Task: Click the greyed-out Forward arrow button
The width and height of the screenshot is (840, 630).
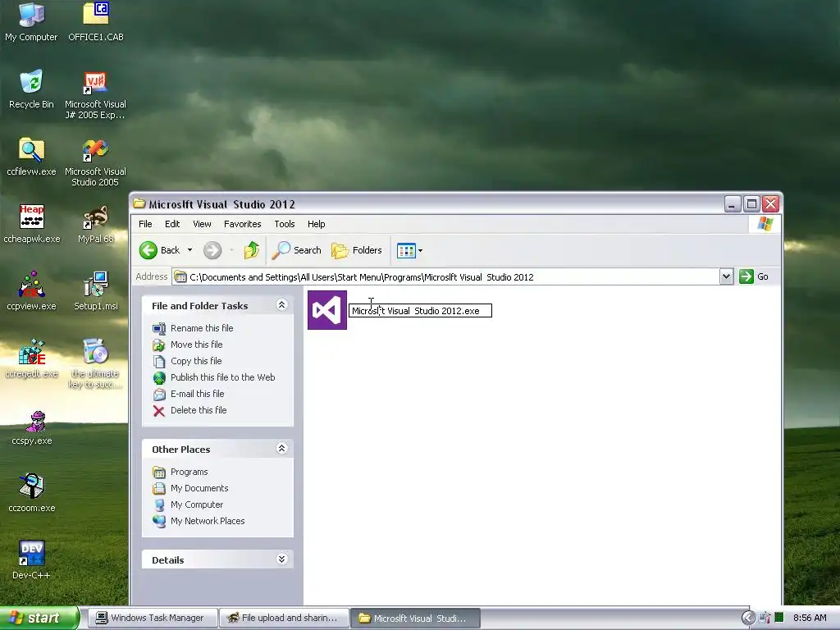Action: tap(212, 250)
